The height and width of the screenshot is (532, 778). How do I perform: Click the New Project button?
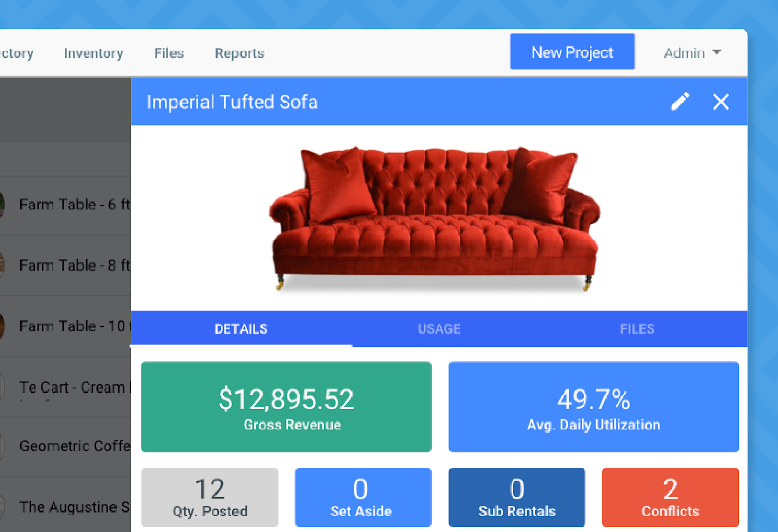point(572,51)
